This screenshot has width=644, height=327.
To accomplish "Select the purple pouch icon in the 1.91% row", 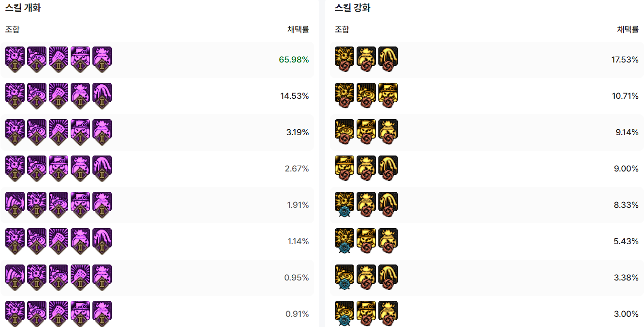I will pos(102,205).
